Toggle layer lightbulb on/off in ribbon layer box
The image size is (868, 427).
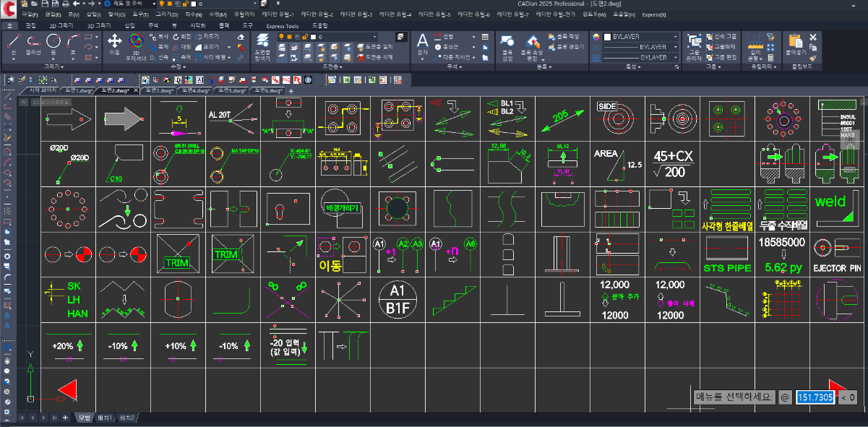pos(280,36)
